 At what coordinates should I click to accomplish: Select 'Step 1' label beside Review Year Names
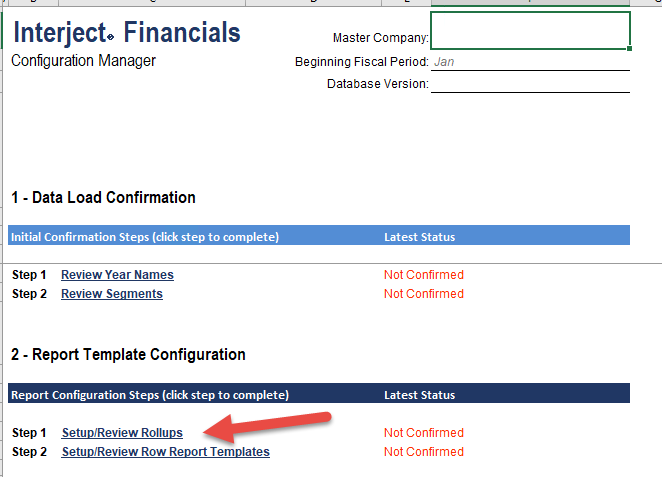click(29, 275)
